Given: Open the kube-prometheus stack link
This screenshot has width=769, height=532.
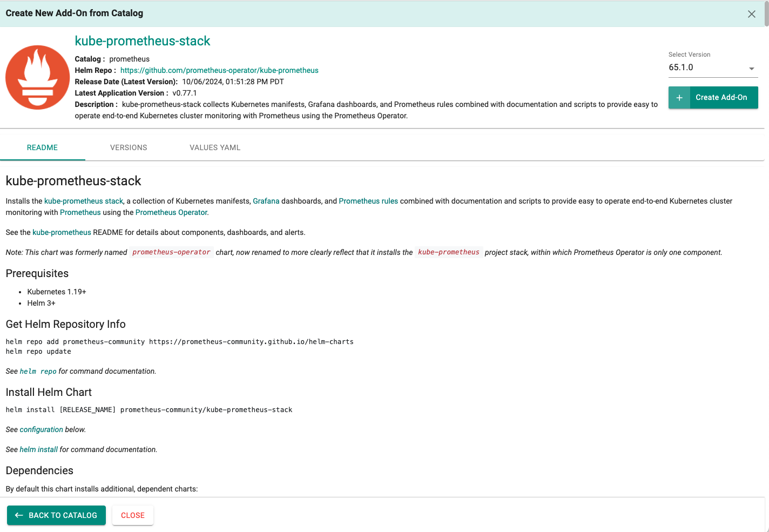Looking at the screenshot, I should [84, 201].
